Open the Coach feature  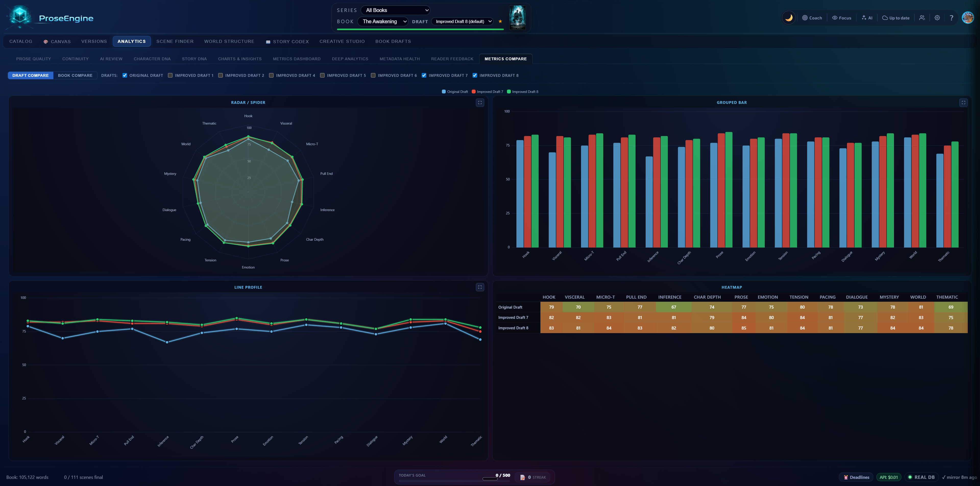click(x=812, y=18)
